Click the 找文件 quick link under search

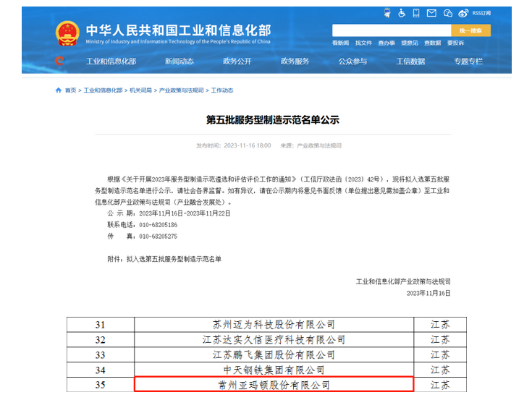364,43
